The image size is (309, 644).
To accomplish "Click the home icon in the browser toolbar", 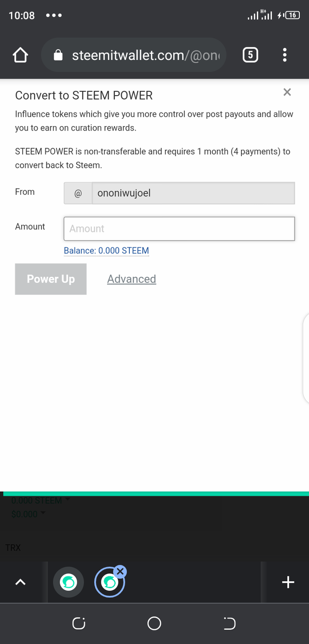I will pos(20,55).
